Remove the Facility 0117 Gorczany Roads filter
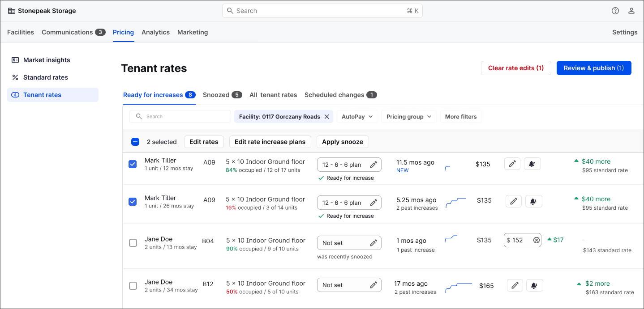644x309 pixels. tap(327, 117)
